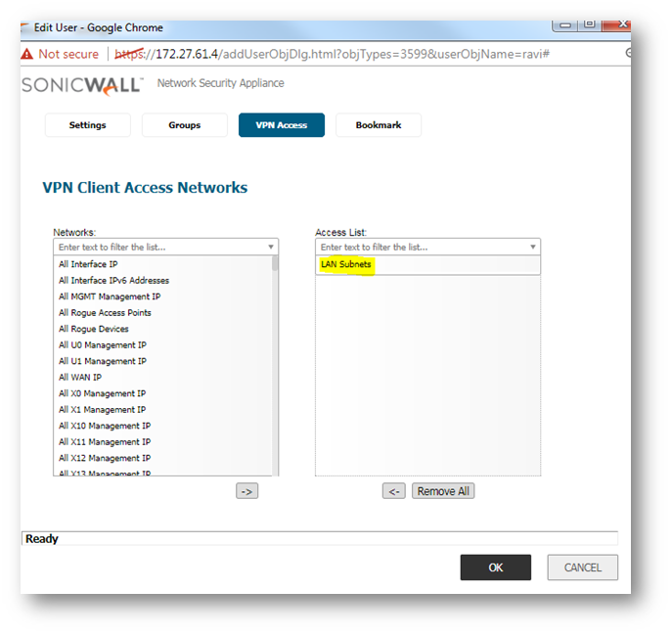The image size is (672, 635).
Task: Select All Interface IP network
Action: [x=88, y=265]
